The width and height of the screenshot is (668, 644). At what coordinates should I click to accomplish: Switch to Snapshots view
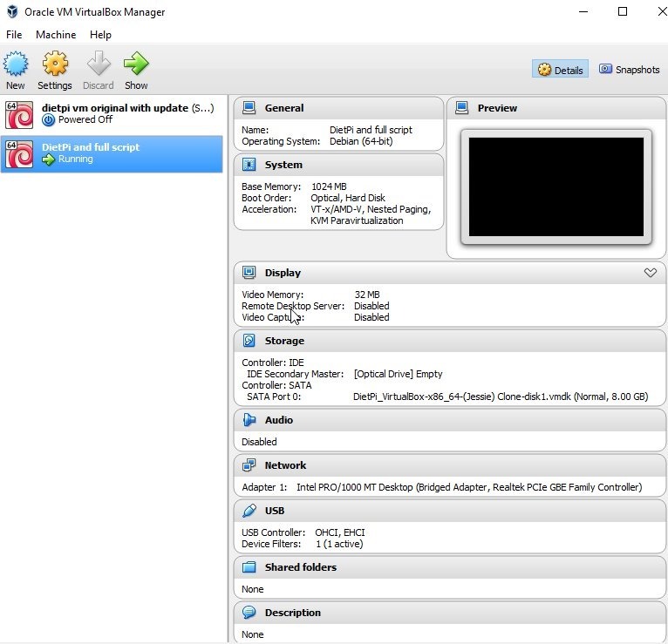(x=629, y=70)
